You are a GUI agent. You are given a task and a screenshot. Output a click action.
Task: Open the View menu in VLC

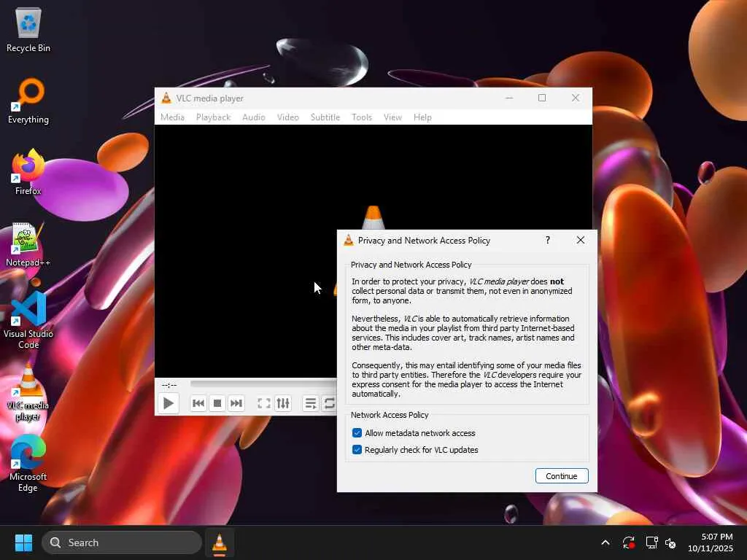392,117
